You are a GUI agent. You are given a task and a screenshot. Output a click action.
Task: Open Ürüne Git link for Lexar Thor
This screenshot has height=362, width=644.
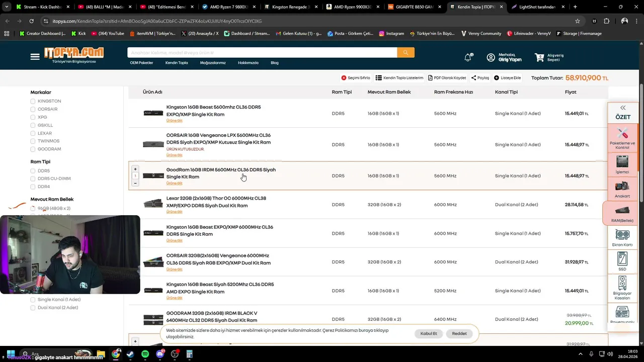[x=175, y=212]
